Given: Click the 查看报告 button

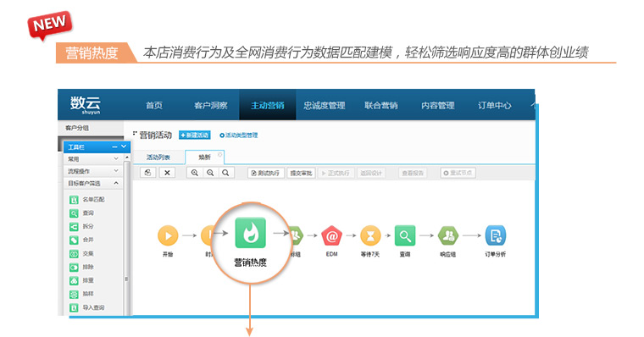Looking at the screenshot, I should point(413,174).
